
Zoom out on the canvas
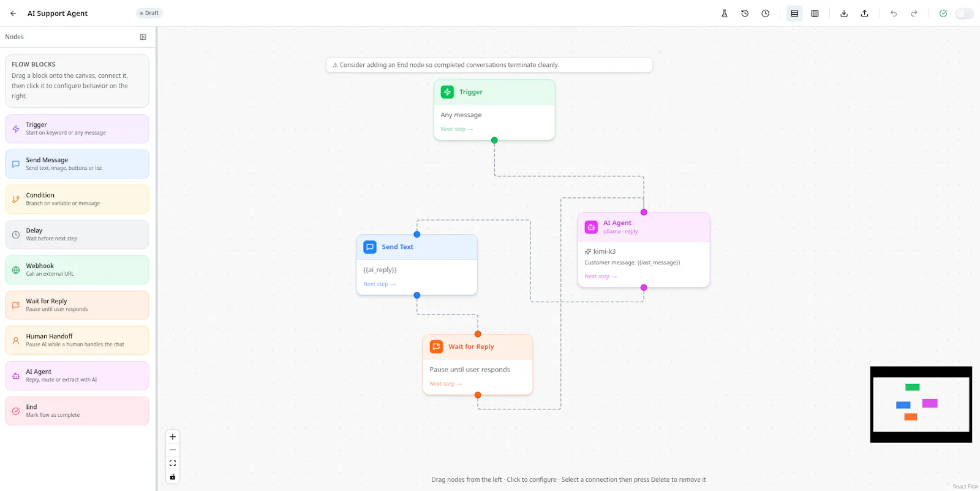pyautogui.click(x=173, y=450)
